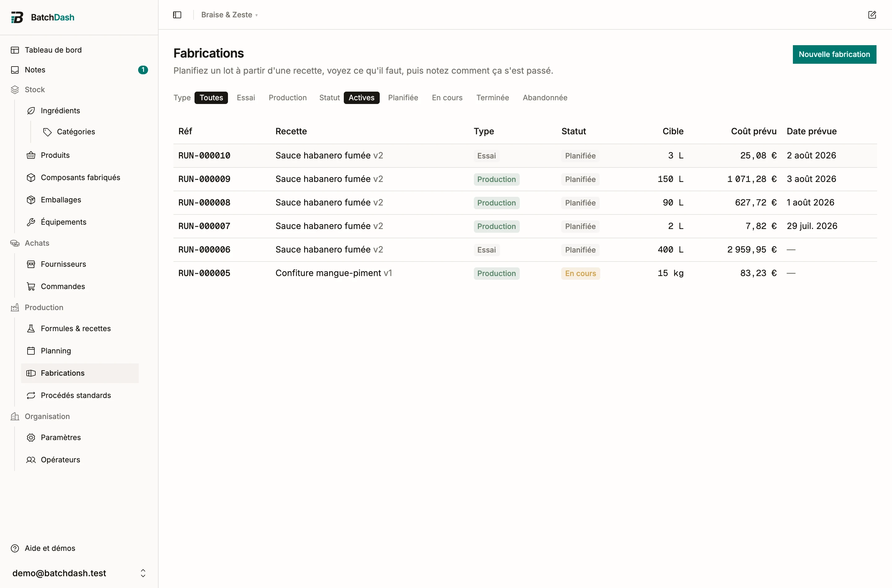The height and width of the screenshot is (588, 892).
Task: Click the Procédés standards loop icon
Action: click(x=31, y=395)
